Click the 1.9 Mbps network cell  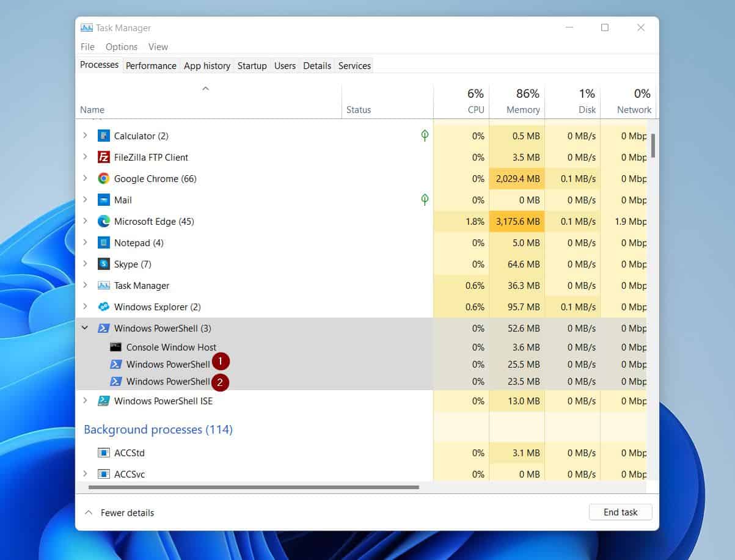[x=624, y=221]
